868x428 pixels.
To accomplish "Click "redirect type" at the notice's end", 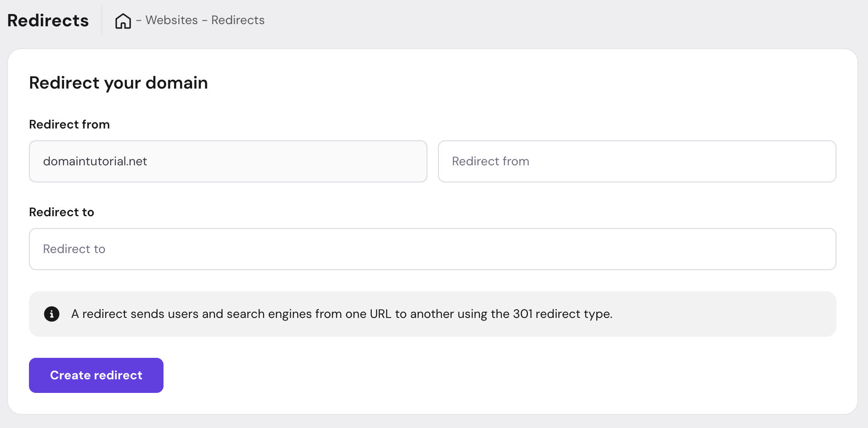I will (x=573, y=314).
